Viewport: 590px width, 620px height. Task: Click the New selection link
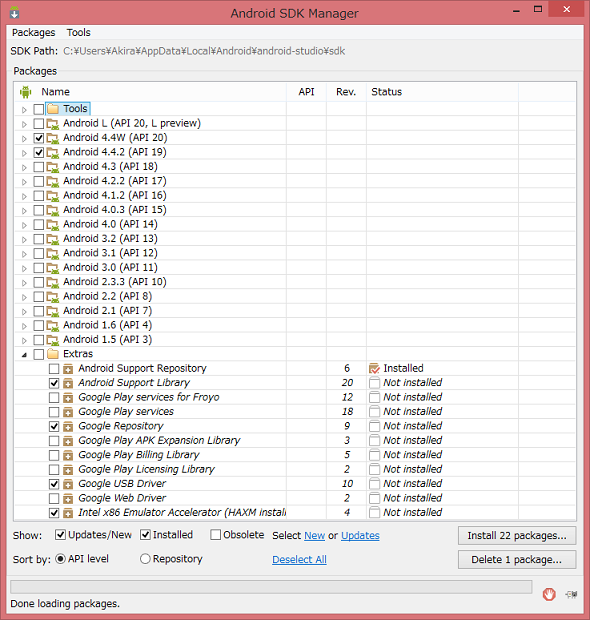click(315, 535)
